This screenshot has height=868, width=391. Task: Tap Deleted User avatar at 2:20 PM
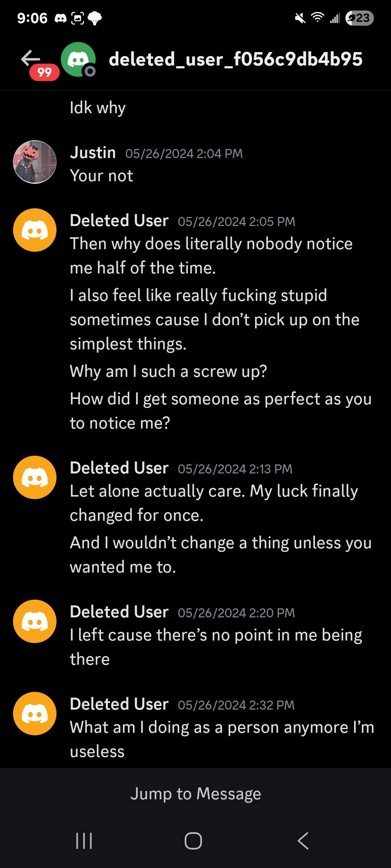35,621
